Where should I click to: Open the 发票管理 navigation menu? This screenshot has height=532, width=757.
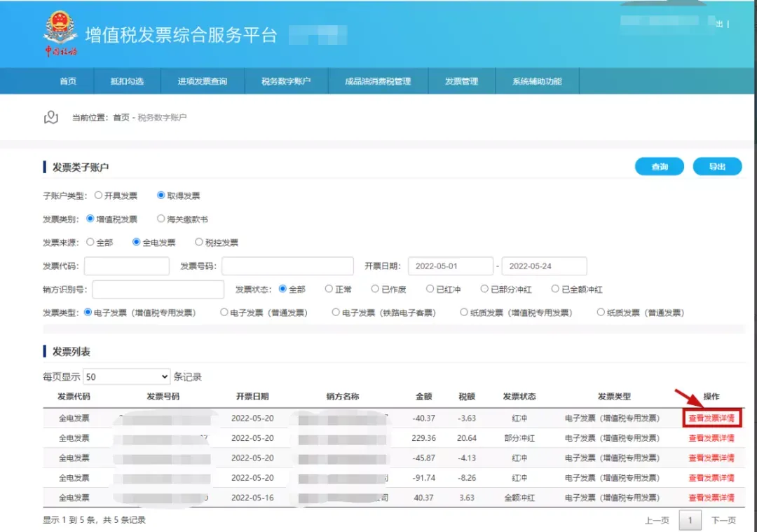coord(461,81)
